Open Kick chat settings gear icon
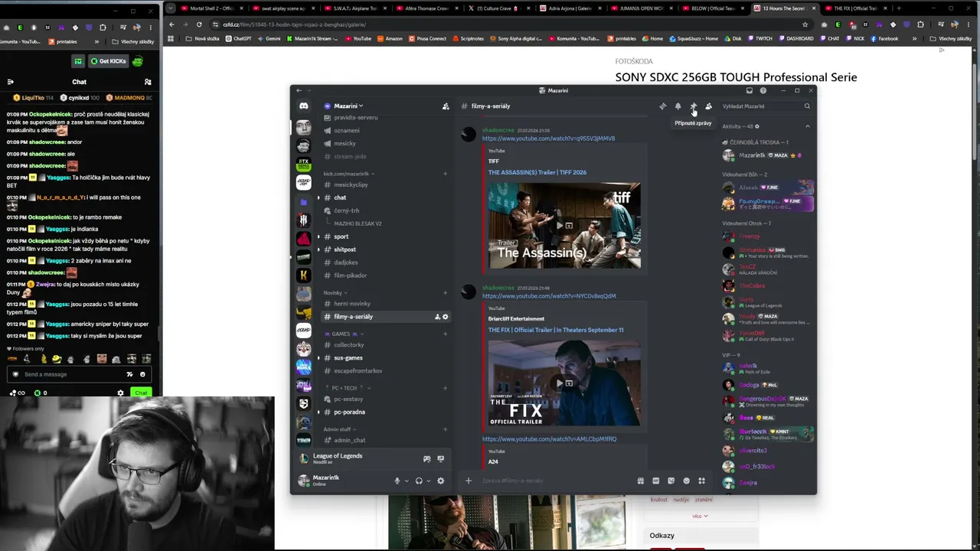Viewport: 980px width, 551px height. 120,393
